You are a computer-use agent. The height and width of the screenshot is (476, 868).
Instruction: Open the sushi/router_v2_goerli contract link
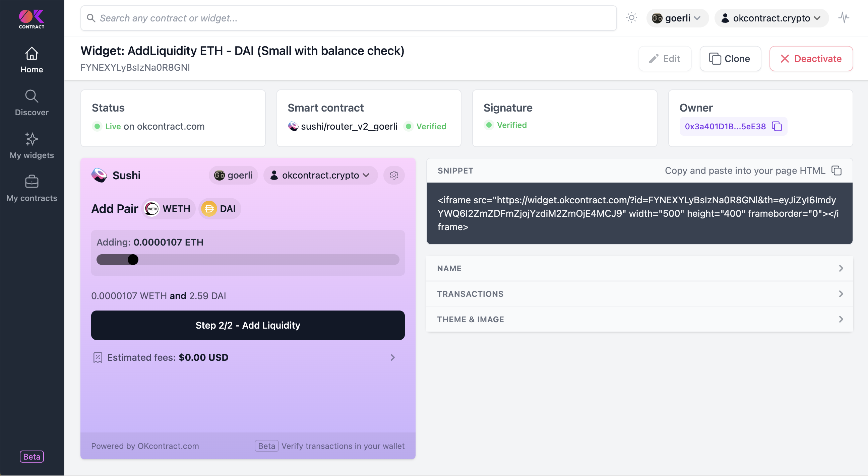coord(349,126)
